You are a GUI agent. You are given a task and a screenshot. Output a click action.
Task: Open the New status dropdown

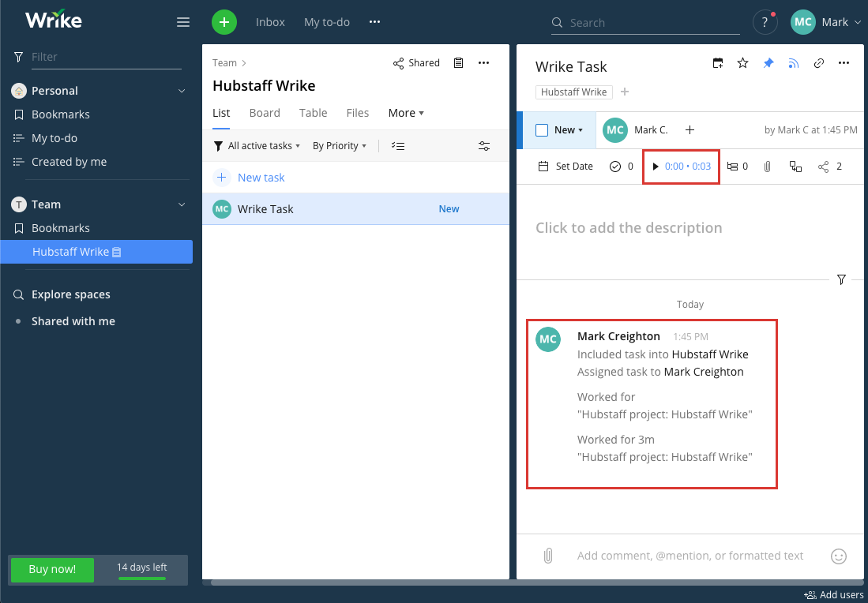[x=569, y=130]
